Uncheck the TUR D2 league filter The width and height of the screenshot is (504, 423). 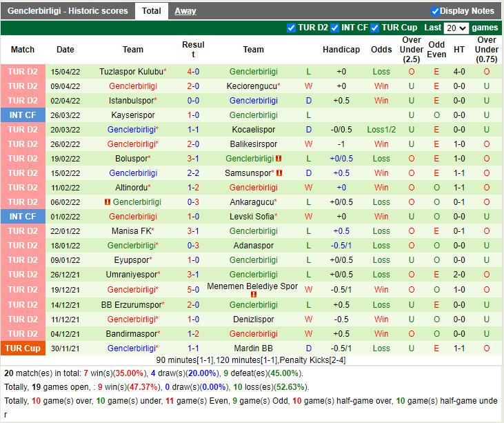point(291,28)
